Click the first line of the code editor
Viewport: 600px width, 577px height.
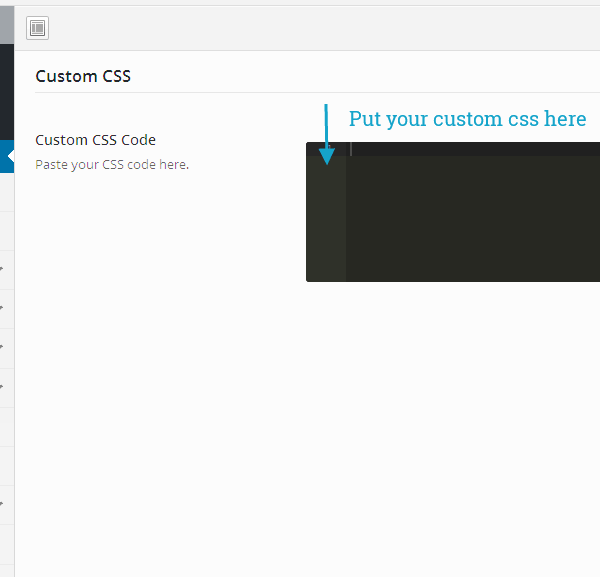pos(470,149)
